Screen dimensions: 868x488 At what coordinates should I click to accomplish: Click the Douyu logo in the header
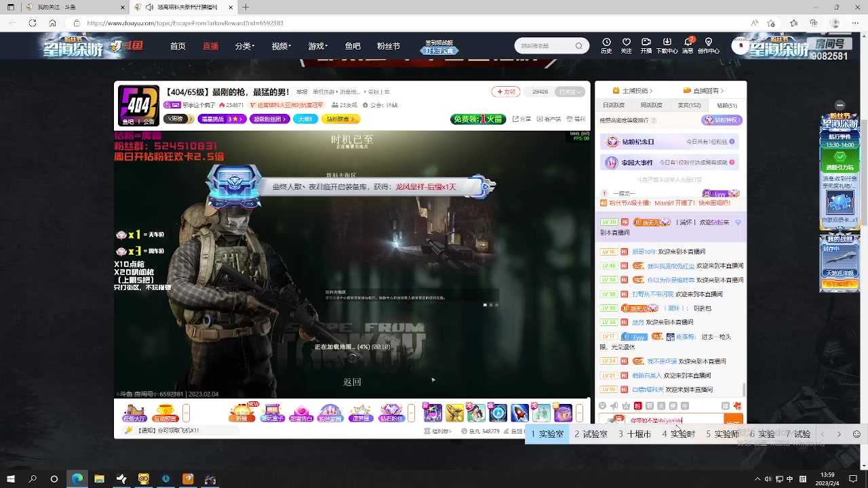[x=127, y=46]
